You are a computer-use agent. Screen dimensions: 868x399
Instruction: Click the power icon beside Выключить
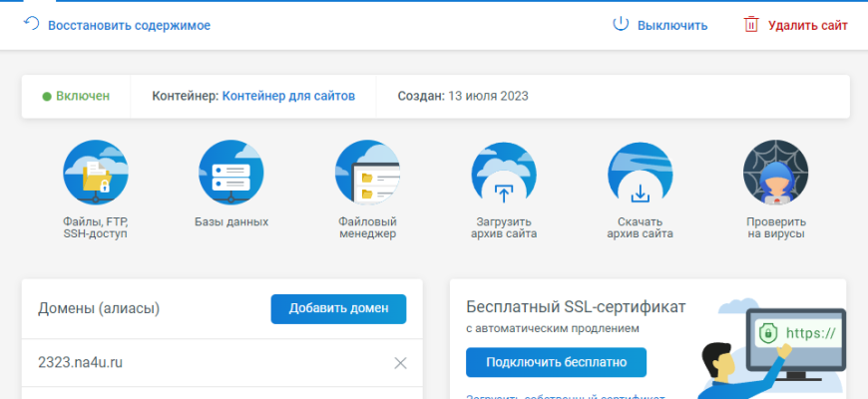(620, 25)
